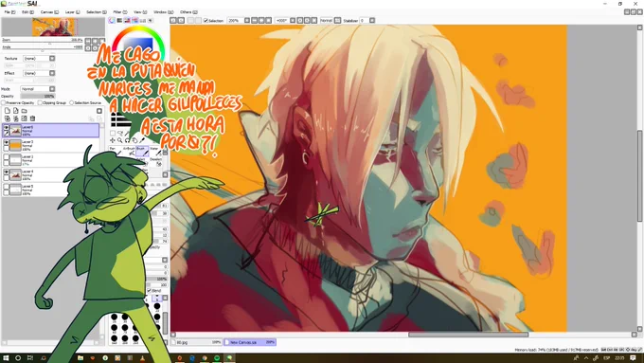Screen dimensions: 644x363
Task: Open the Layer menu
Action: [72, 12]
